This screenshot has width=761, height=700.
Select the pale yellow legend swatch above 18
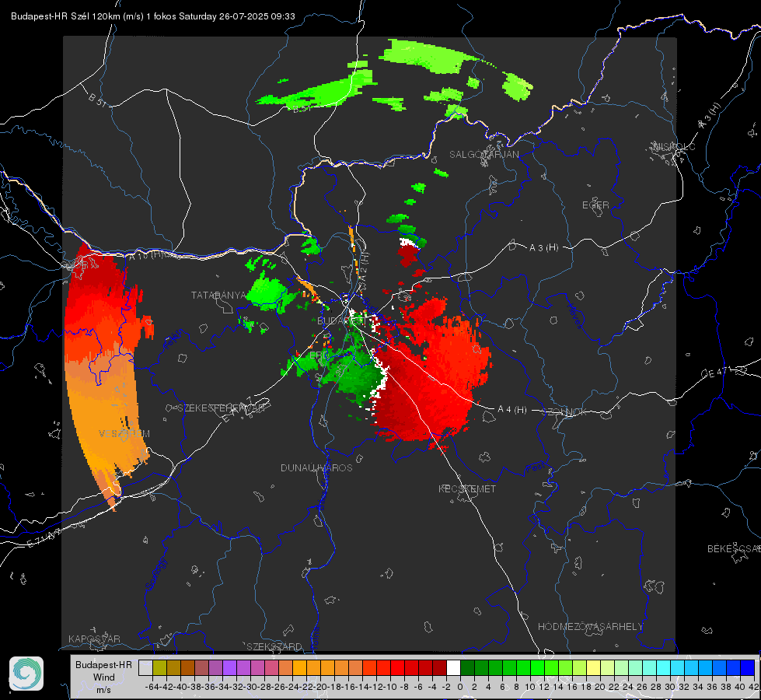click(x=593, y=668)
